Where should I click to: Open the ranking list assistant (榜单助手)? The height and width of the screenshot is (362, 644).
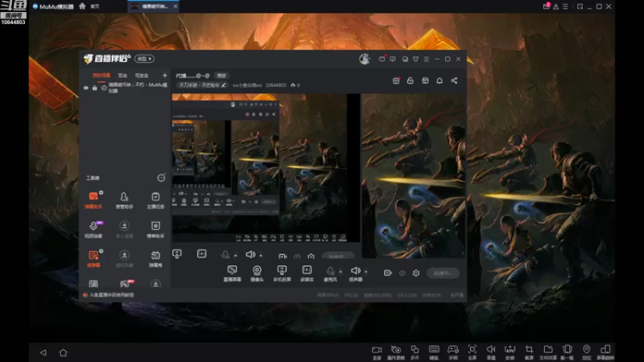click(x=155, y=229)
